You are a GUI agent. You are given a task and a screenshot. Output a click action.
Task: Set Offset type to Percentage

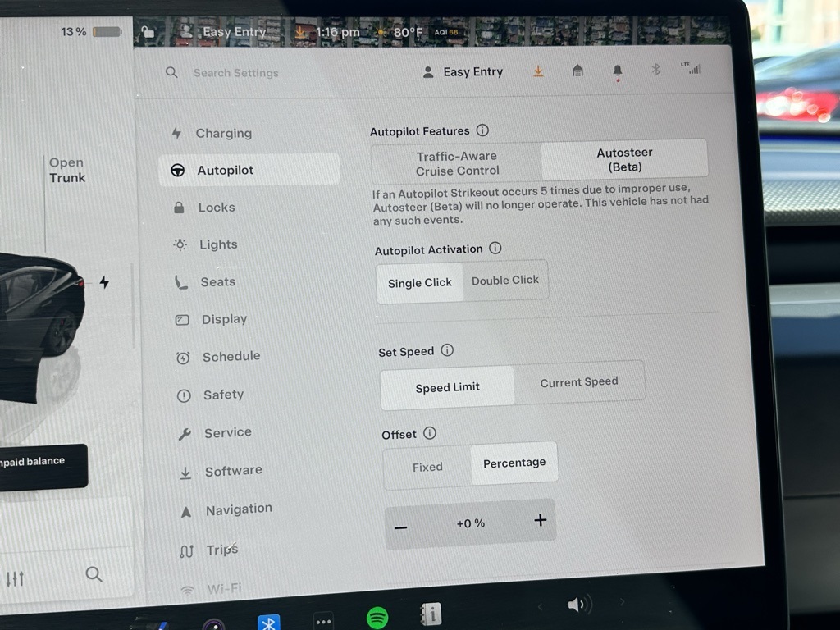514,463
